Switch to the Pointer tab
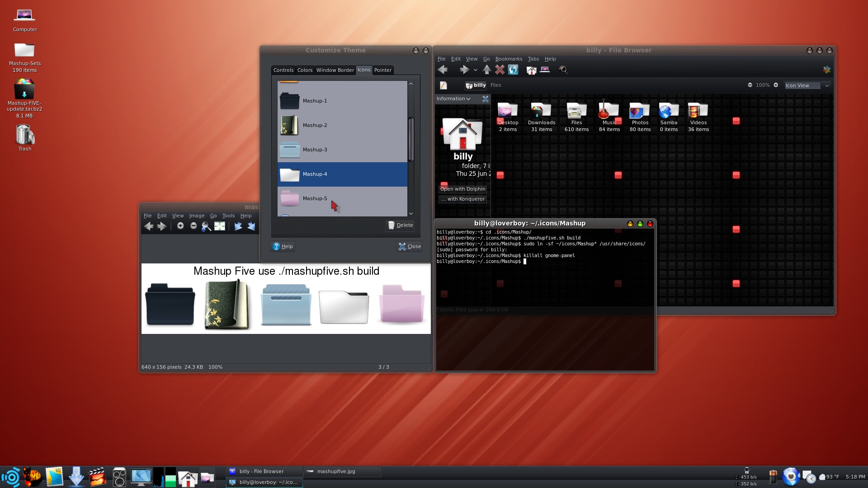 coord(382,70)
